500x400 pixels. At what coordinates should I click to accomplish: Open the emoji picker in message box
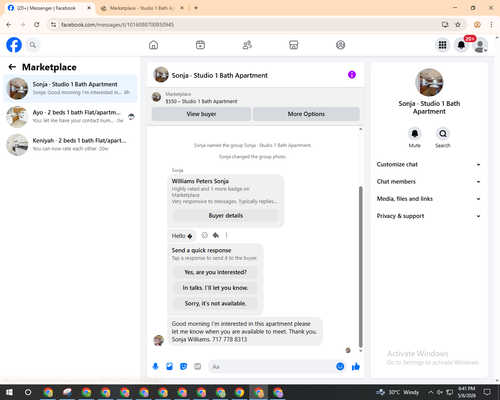340,367
